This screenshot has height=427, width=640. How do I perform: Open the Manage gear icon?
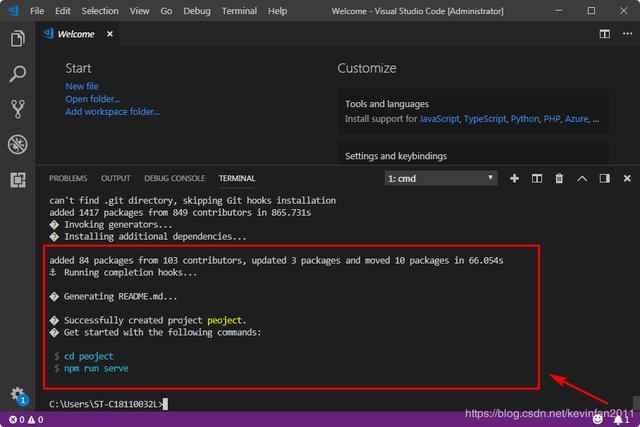coord(18,395)
